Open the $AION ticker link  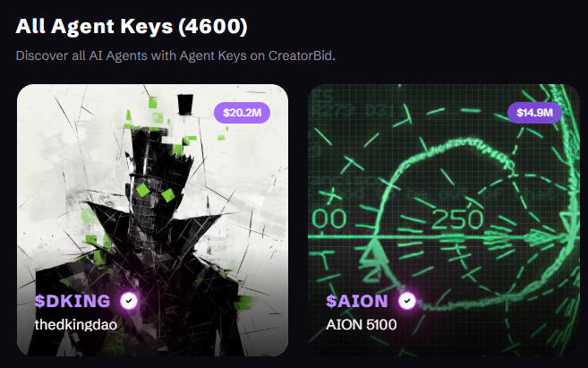click(x=357, y=301)
